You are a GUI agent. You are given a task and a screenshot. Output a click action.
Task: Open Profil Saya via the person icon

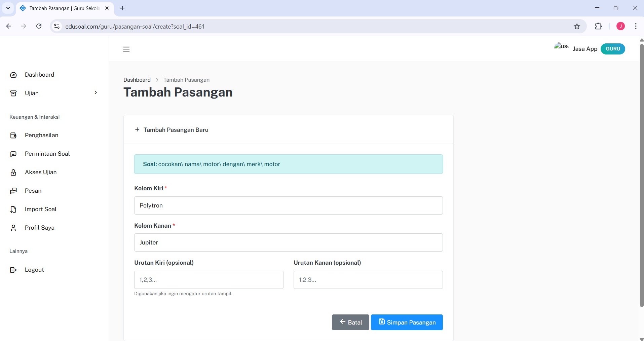tap(13, 228)
